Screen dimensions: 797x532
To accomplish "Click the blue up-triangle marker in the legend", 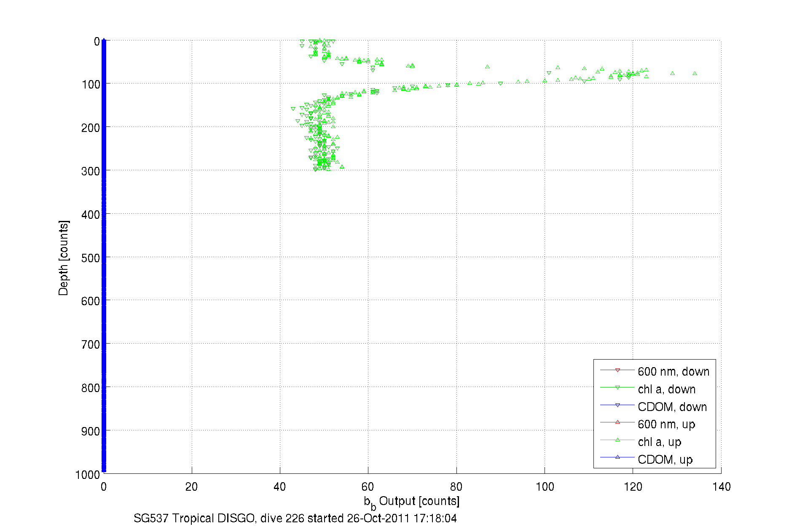I will click(x=617, y=457).
